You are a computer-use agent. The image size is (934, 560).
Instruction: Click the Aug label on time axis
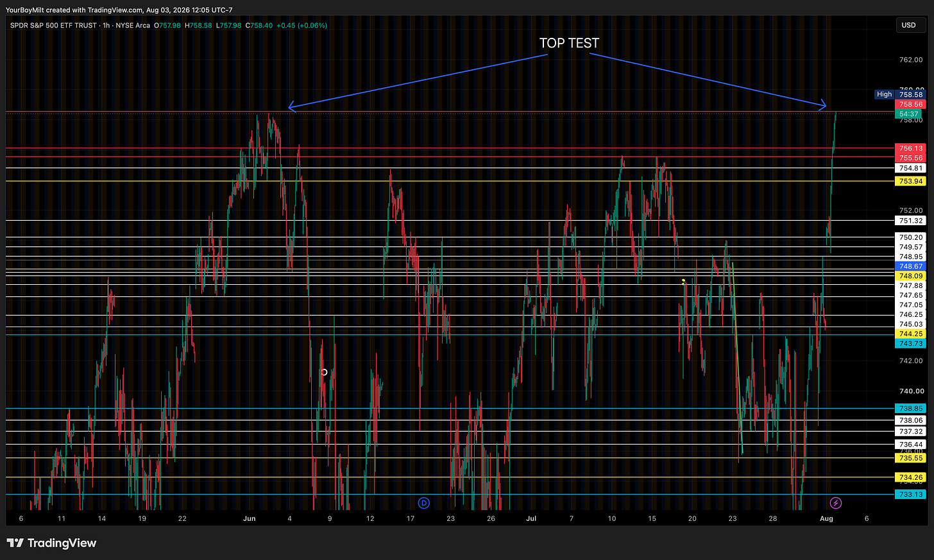(826, 518)
